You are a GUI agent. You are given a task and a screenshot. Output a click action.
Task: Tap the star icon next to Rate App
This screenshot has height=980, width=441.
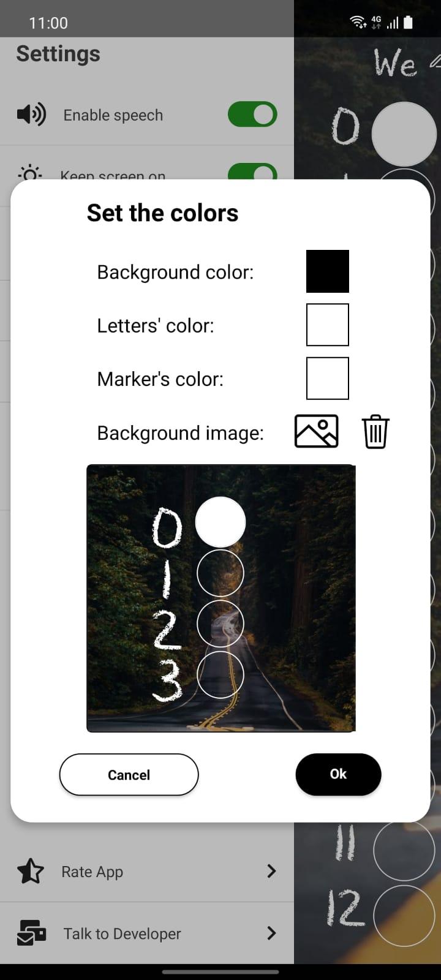[31, 871]
